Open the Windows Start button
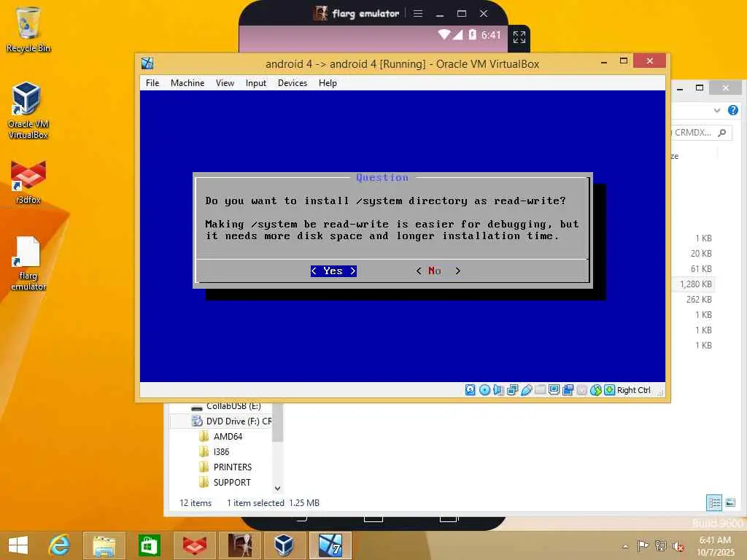747x560 pixels. (18, 545)
